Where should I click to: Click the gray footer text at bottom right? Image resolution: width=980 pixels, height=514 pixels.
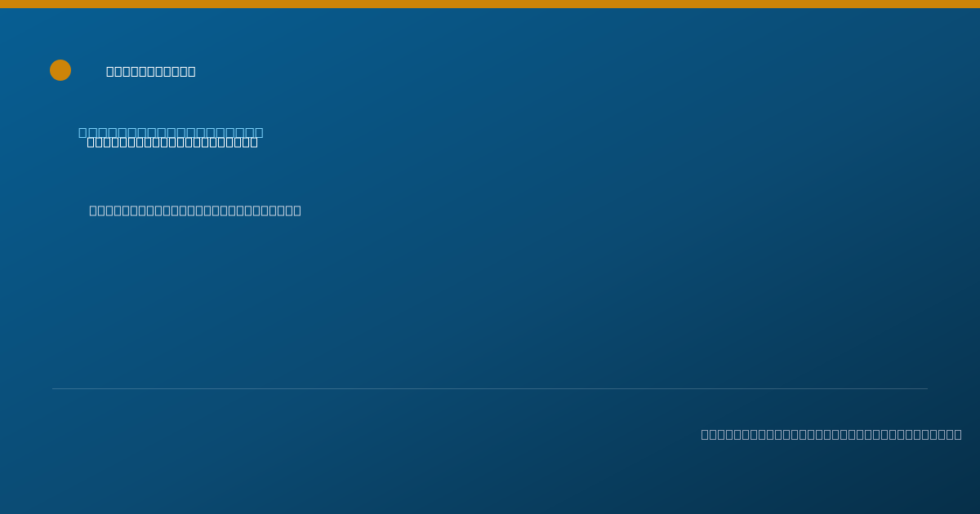click(831, 434)
